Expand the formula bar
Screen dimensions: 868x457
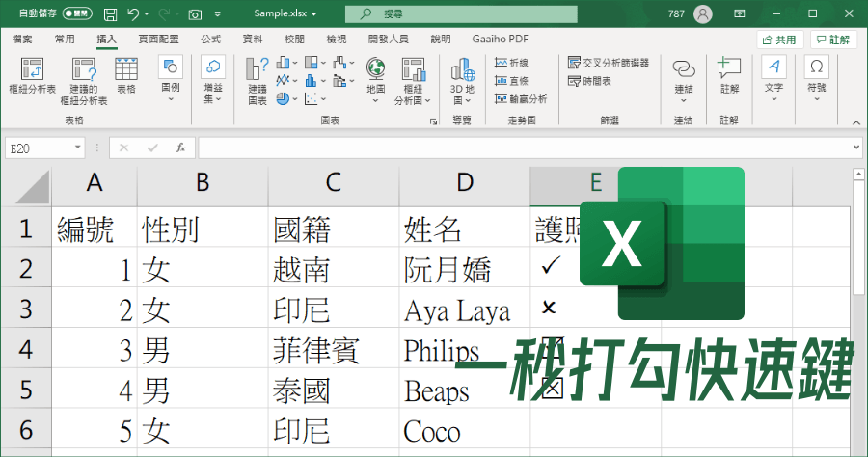[x=856, y=148]
